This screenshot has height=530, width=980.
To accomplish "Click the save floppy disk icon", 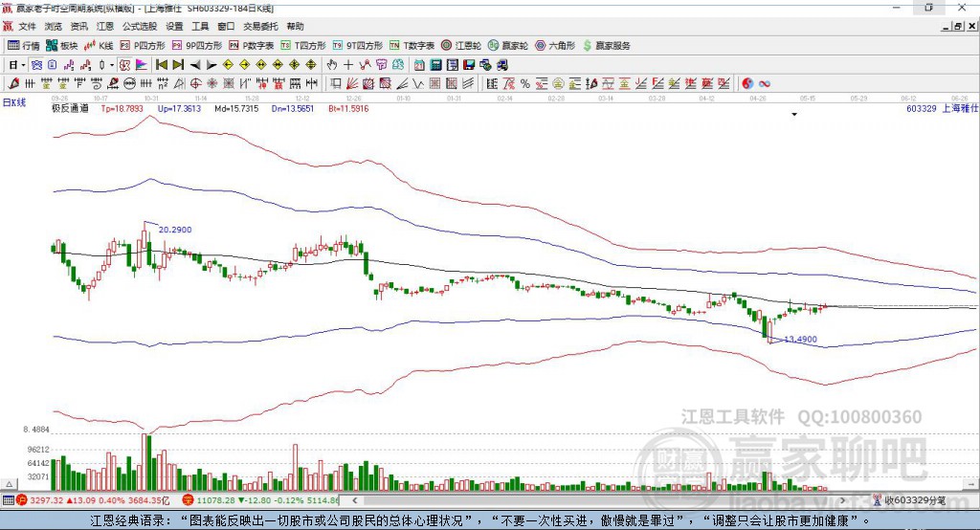I will pos(469,65).
